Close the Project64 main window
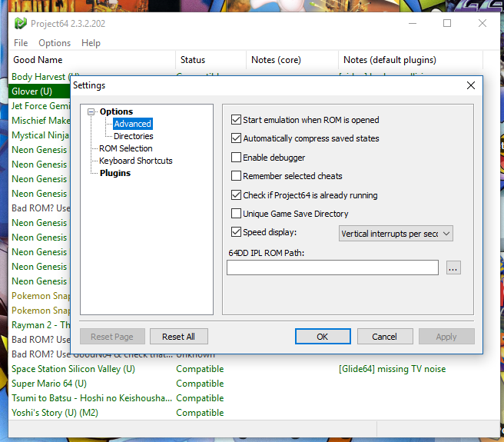This screenshot has width=504, height=442. [482, 24]
